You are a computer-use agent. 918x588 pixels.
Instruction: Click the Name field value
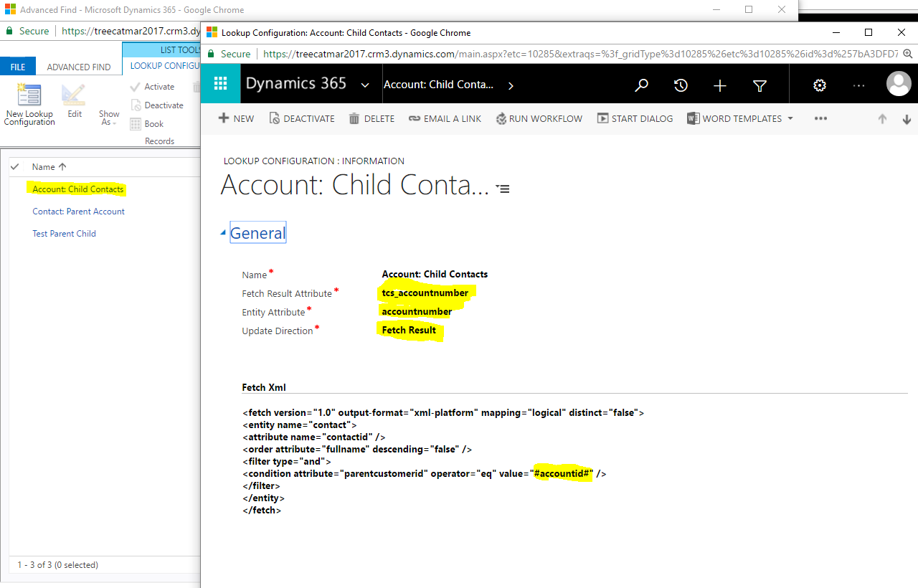point(435,274)
